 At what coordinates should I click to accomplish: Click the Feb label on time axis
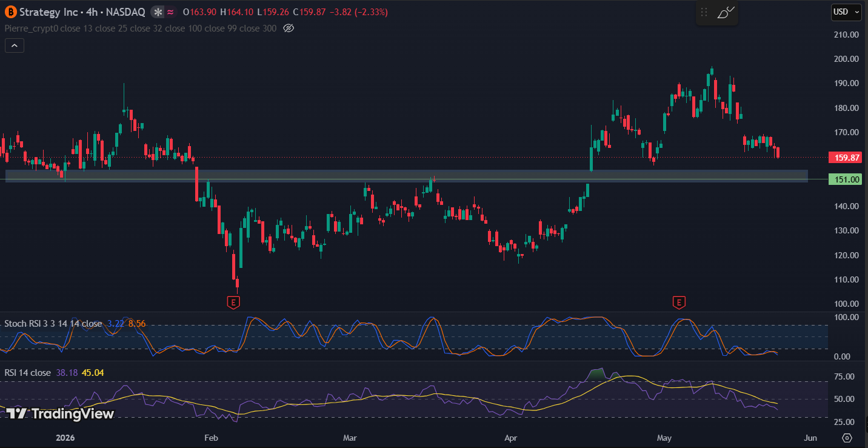tap(211, 438)
